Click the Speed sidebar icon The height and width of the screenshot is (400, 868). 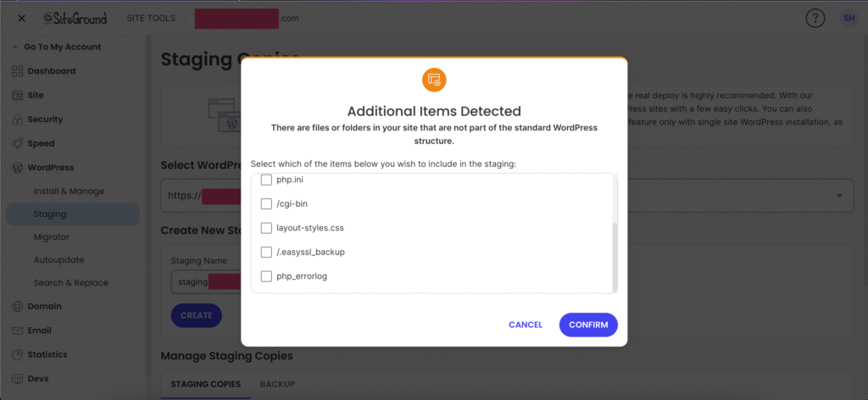coord(19,143)
